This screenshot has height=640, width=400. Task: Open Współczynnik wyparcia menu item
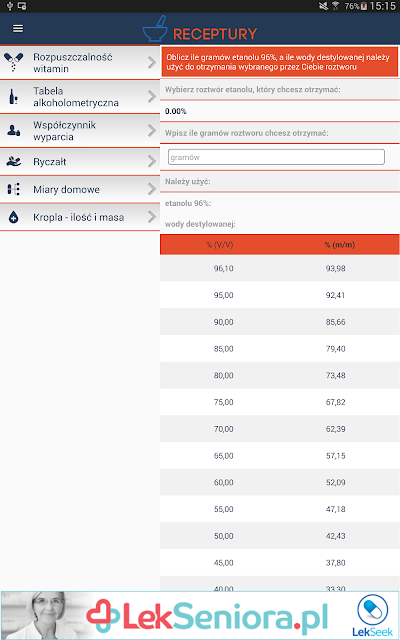[x=80, y=131]
